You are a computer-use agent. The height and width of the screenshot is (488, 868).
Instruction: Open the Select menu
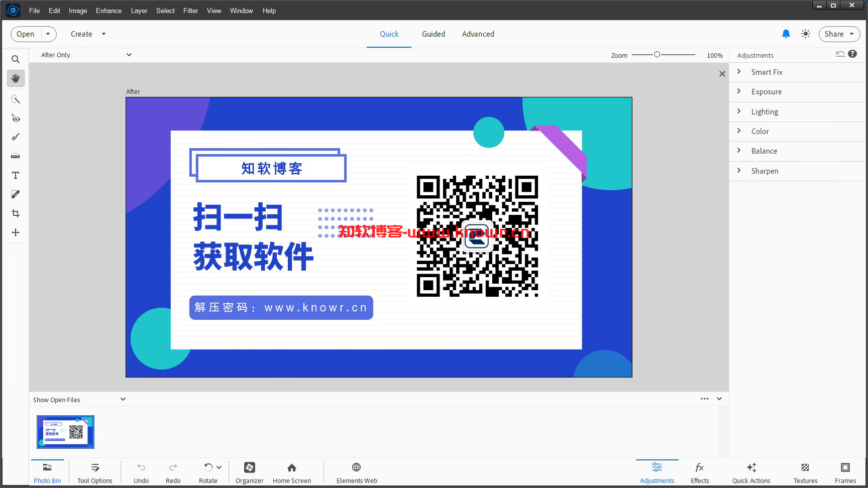tap(165, 11)
